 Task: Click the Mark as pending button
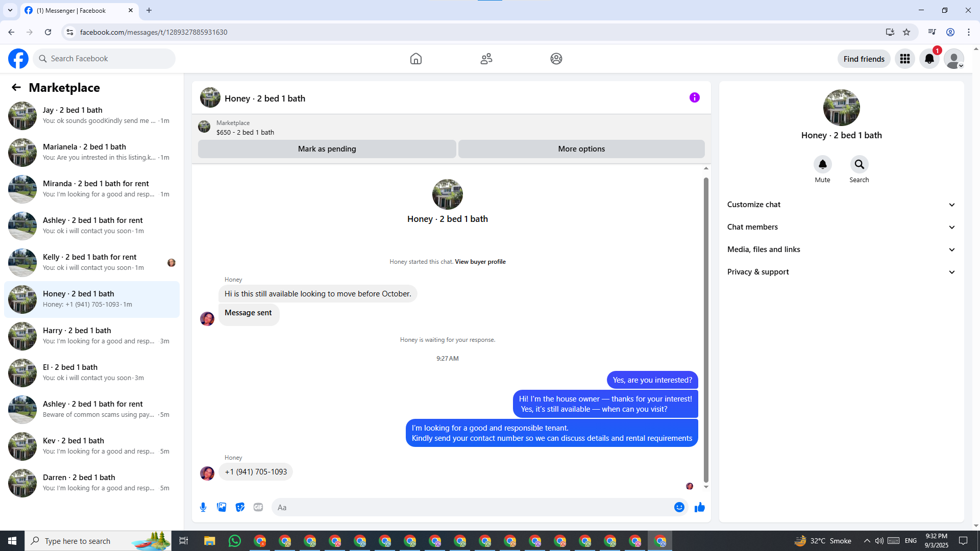327,149
